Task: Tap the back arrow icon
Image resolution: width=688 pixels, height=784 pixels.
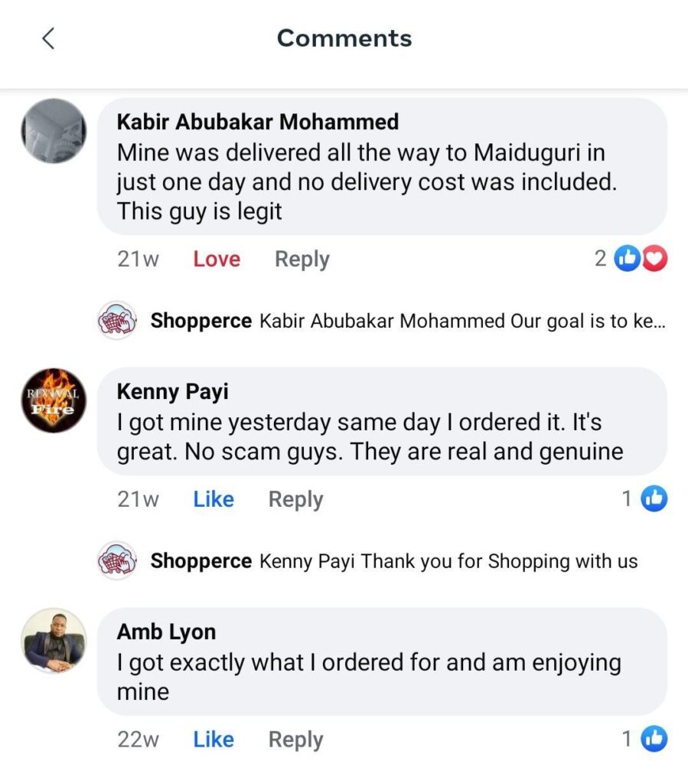Action: [48, 38]
